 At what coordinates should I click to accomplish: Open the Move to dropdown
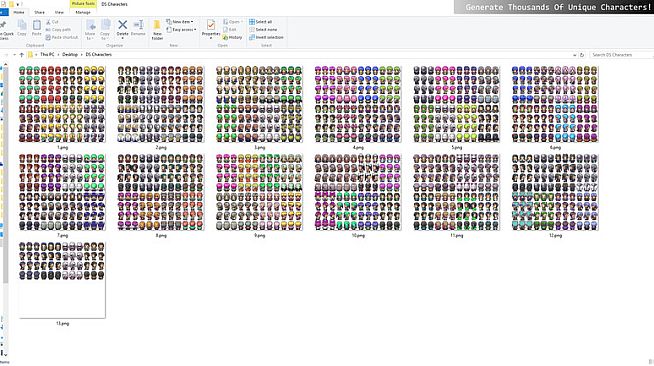[90, 29]
